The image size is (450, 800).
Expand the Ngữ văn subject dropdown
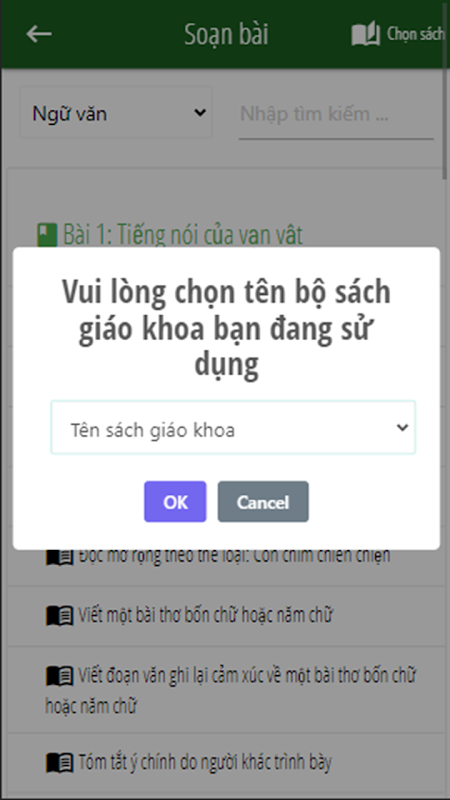click(x=116, y=112)
